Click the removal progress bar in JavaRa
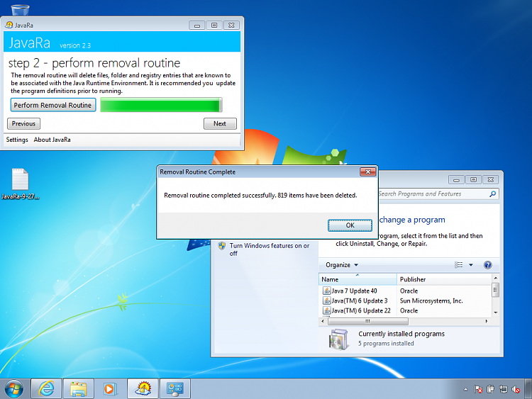This screenshot has height=399, width=532. pos(161,105)
